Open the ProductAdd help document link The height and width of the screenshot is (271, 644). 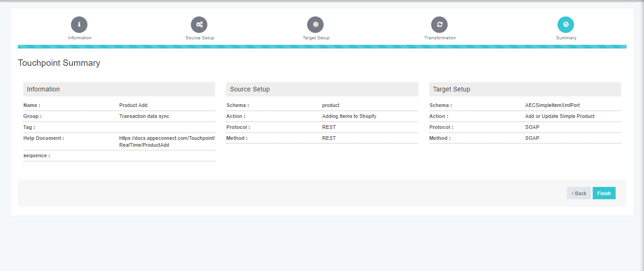coord(166,141)
